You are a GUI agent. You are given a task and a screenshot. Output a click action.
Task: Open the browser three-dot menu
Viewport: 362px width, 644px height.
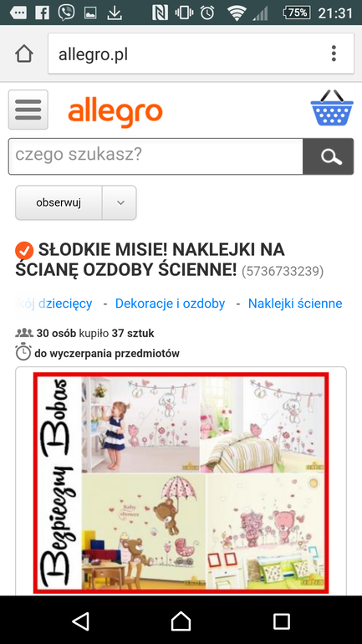(334, 54)
